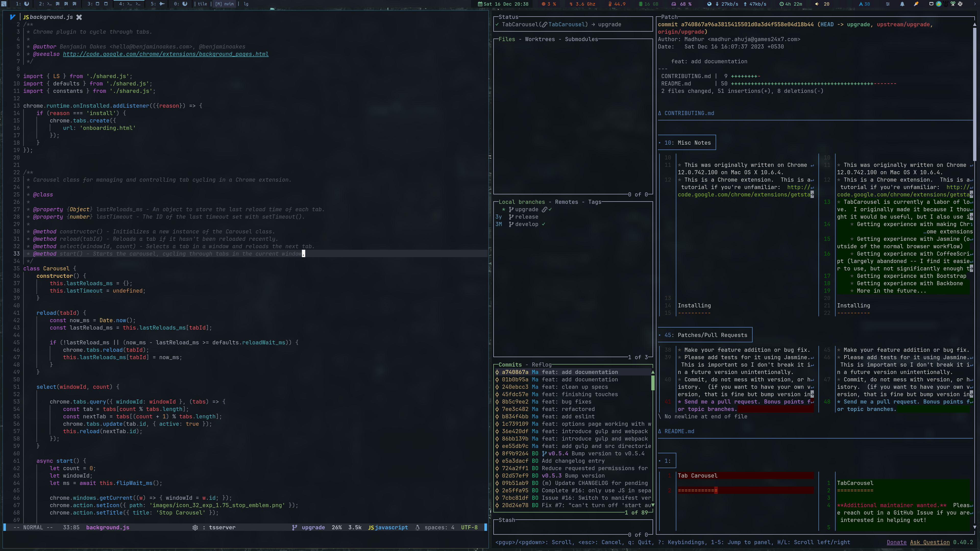Image resolution: width=980 pixels, height=551 pixels.
Task: Click the Firefox icon in workspace 1
Action: 27,4
